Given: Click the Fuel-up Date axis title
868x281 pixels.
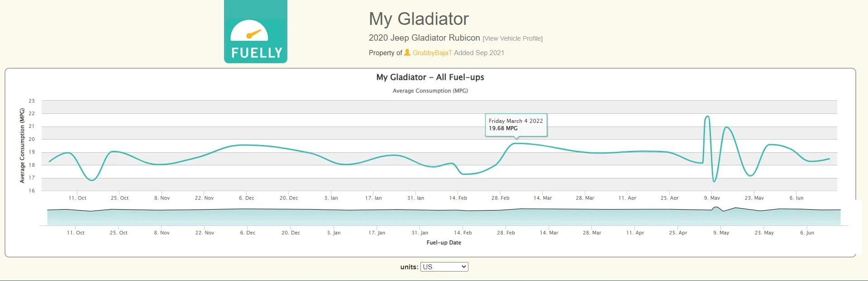Looking at the screenshot, I should coord(444,243).
